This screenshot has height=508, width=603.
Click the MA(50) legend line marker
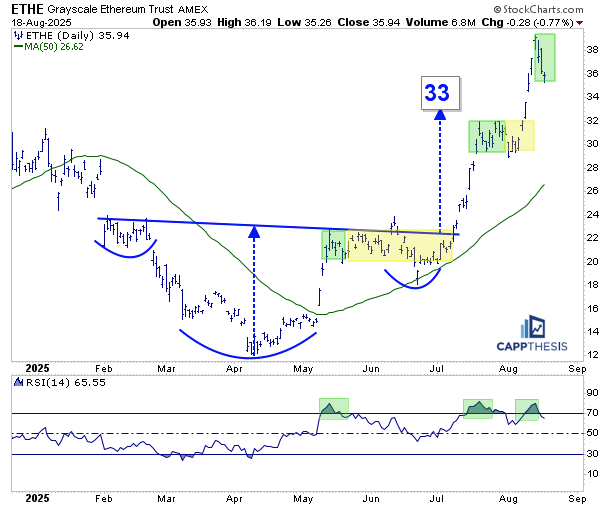click(x=19, y=46)
